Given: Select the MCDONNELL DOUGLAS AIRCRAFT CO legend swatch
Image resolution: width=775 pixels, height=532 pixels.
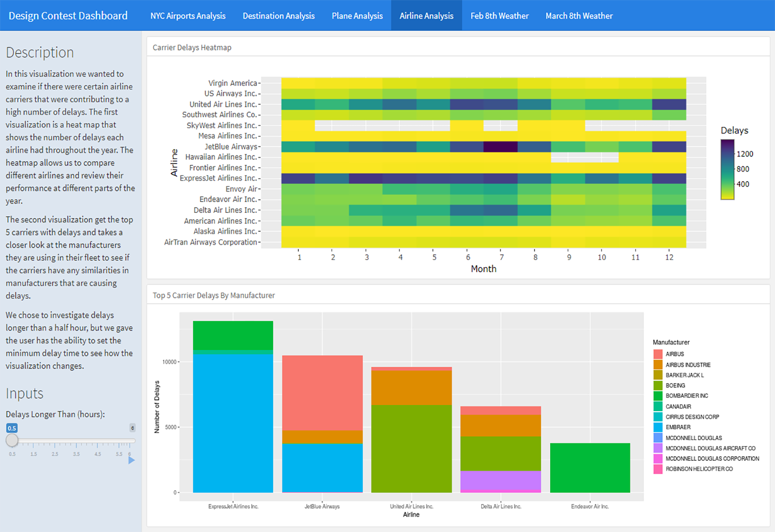Looking at the screenshot, I should (658, 448).
